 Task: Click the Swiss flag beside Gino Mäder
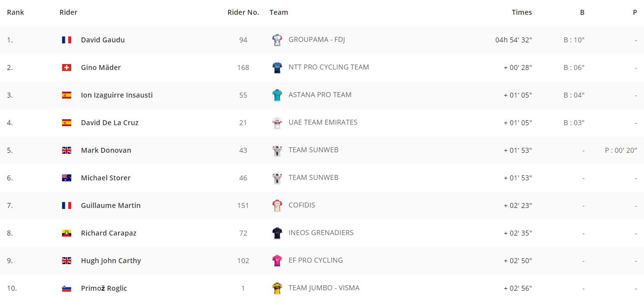pyautogui.click(x=66, y=68)
